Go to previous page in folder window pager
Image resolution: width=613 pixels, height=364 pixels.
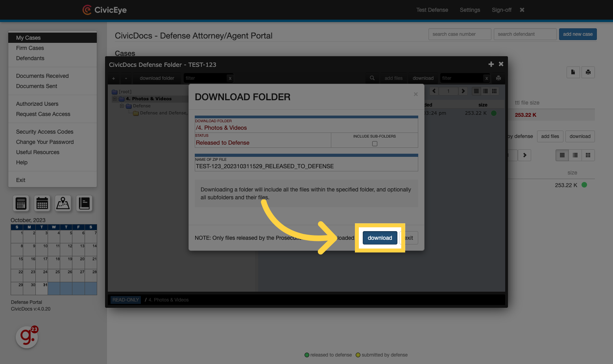434,91
